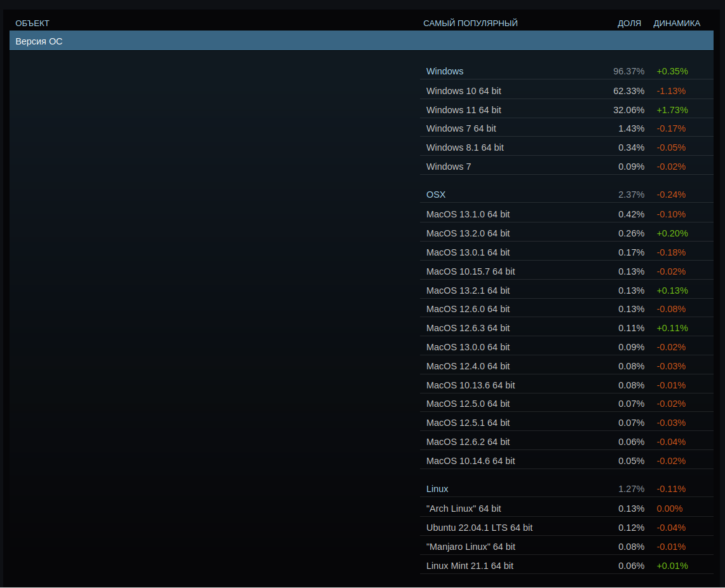
Task: Click the 0.12% Ubuntu share value
Action: 631,528
